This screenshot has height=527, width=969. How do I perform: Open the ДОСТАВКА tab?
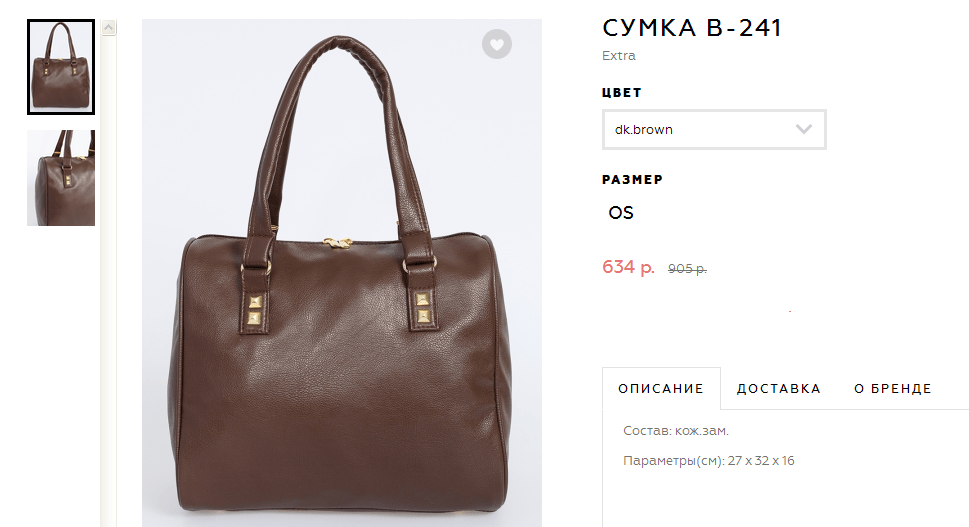pyautogui.click(x=779, y=389)
